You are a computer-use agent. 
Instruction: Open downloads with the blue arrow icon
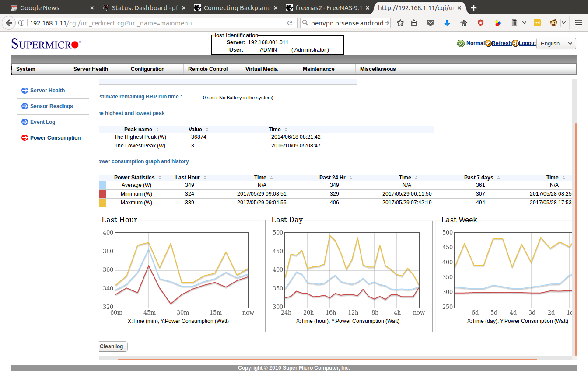(x=447, y=23)
